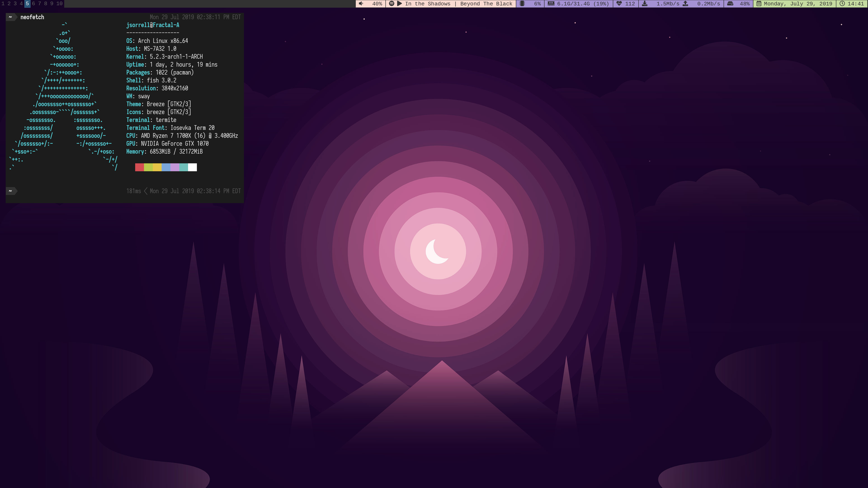
Task: Switch to workspace 10
Action: click(59, 4)
